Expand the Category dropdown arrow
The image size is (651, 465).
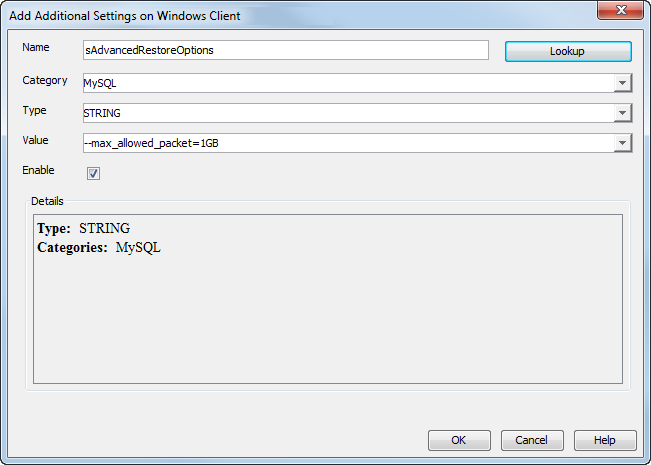[x=622, y=85]
